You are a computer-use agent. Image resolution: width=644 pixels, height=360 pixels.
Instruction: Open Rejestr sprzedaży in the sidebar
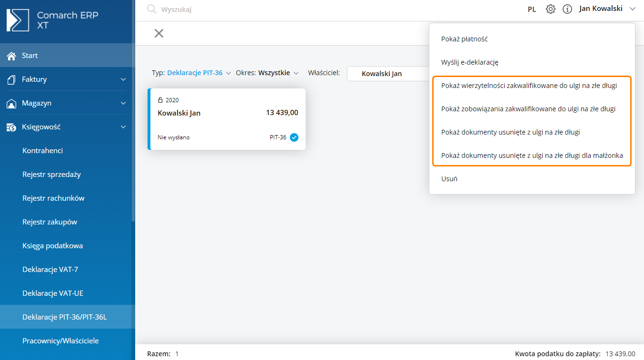[51, 175]
